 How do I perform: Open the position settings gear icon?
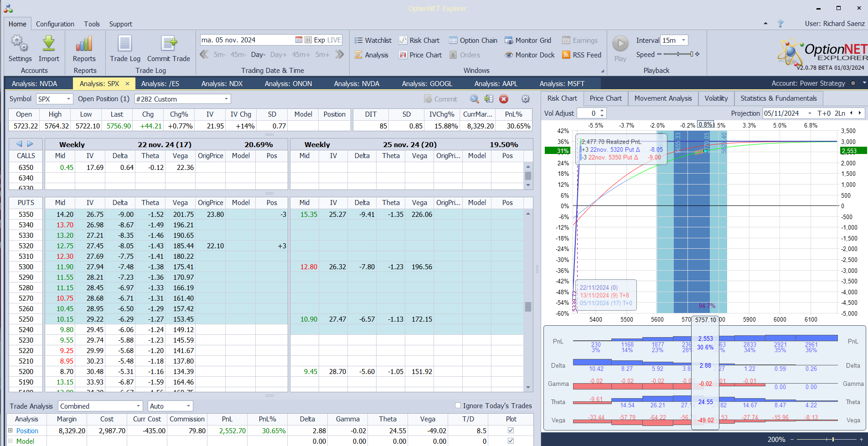(x=526, y=99)
